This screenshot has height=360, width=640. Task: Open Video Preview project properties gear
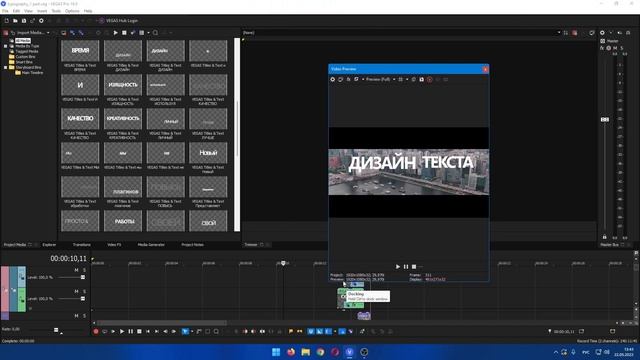[x=333, y=80]
